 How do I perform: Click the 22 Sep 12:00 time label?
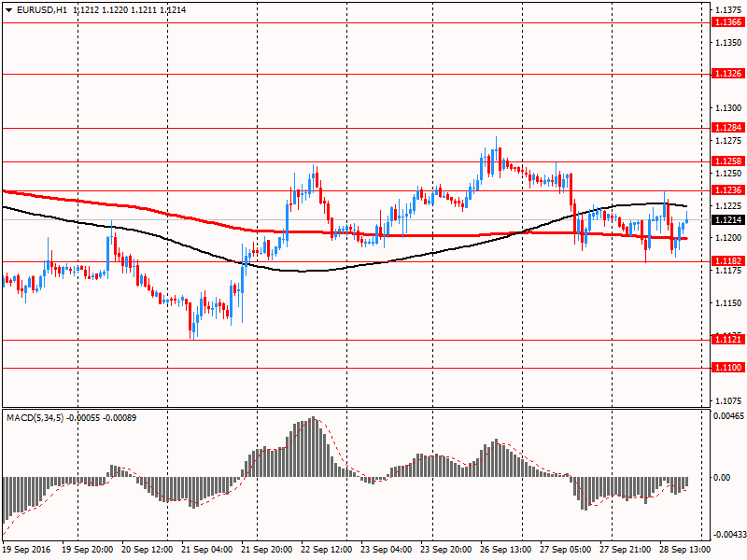[x=327, y=550]
